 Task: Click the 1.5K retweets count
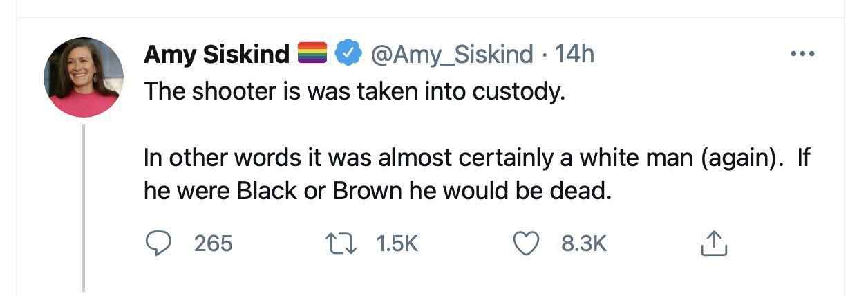397,243
